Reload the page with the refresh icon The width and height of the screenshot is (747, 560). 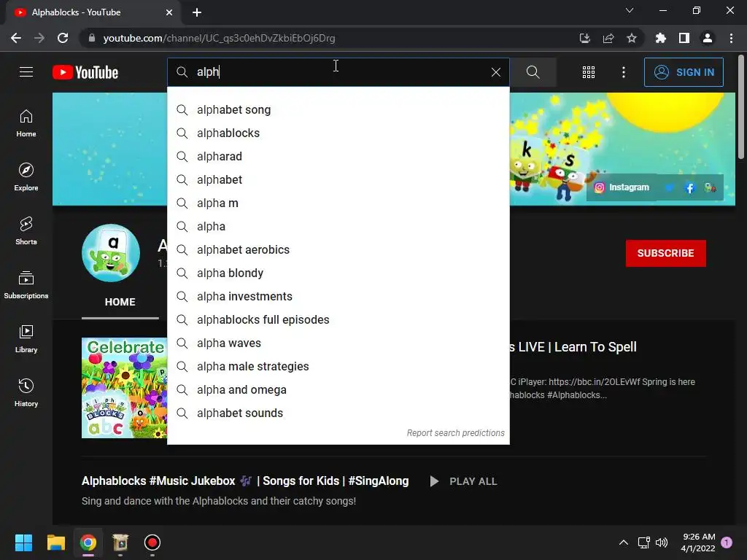(63, 38)
